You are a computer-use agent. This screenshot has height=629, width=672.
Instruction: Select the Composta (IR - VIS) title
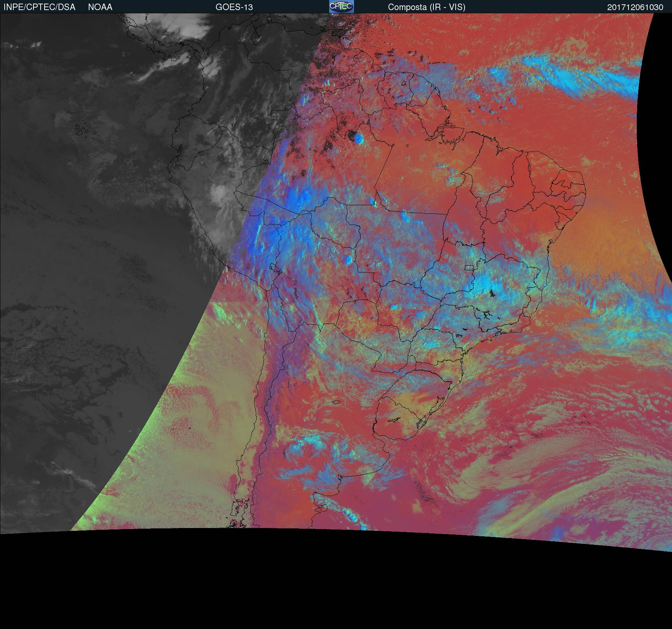coord(427,7)
